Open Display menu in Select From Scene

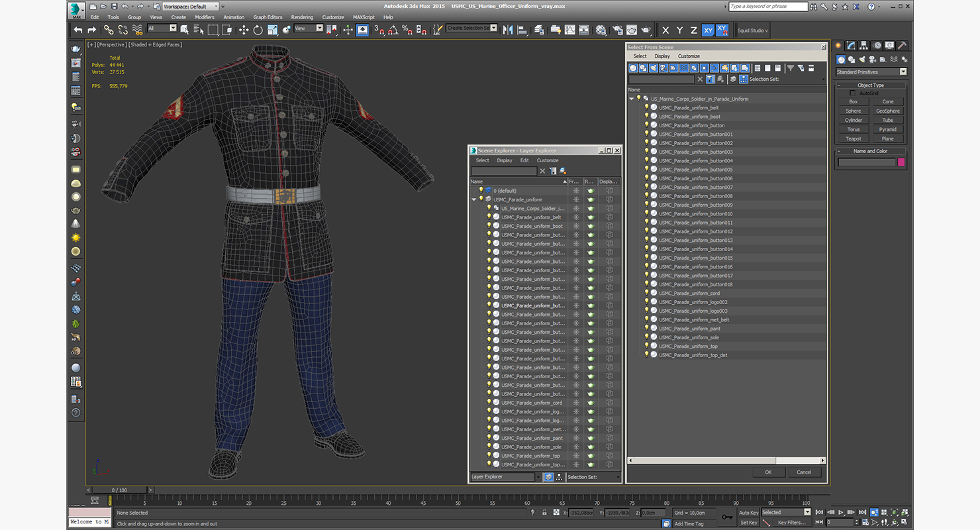point(662,56)
